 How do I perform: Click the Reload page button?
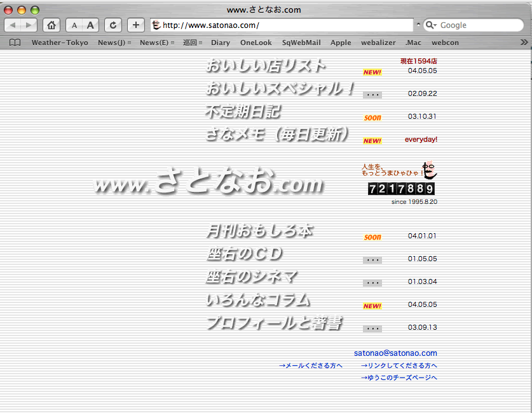[113, 25]
